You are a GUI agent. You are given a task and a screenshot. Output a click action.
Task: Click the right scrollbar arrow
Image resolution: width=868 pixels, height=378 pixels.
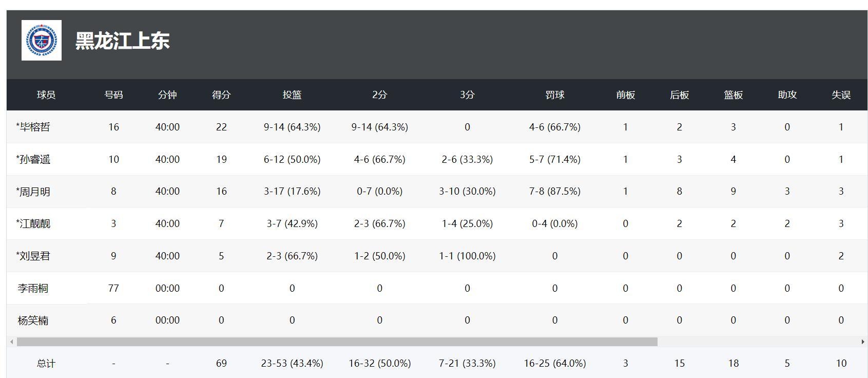click(x=863, y=342)
